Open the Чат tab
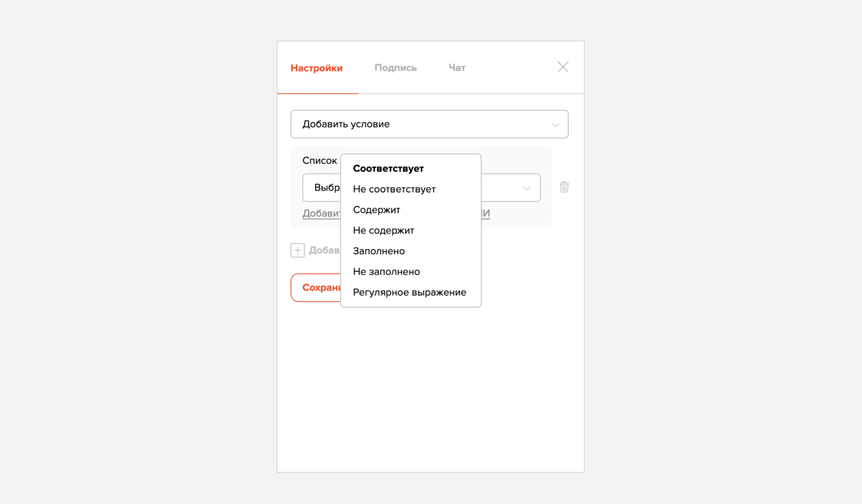 tap(457, 68)
